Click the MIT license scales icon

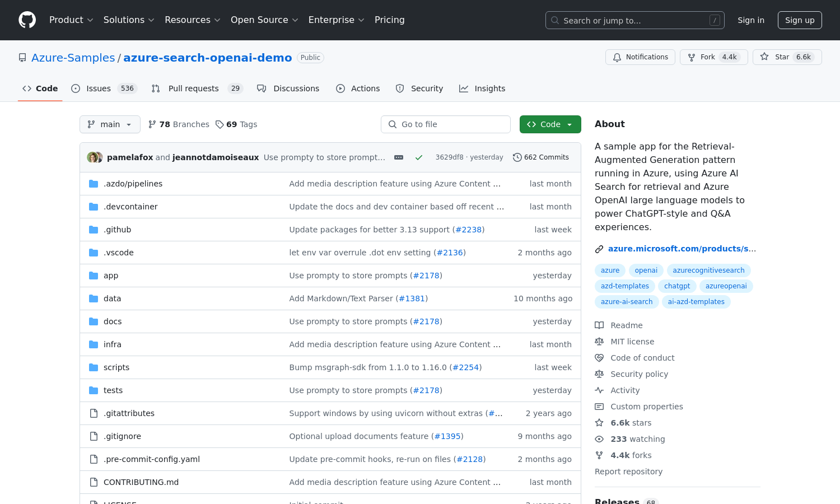(x=599, y=341)
